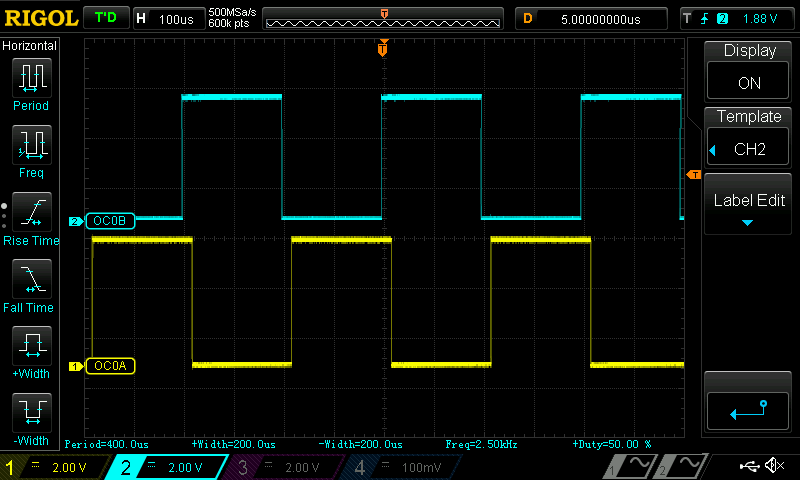Select the disabled channel 3 tab
Screen dimensions: 800x480
[x=285, y=467]
